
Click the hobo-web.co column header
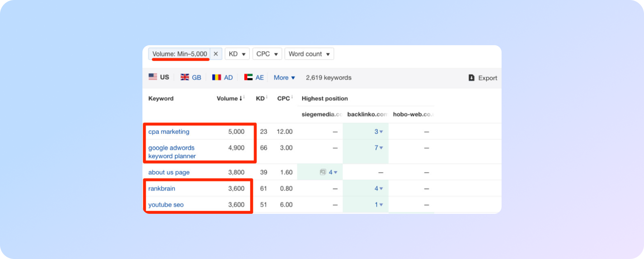(413, 114)
